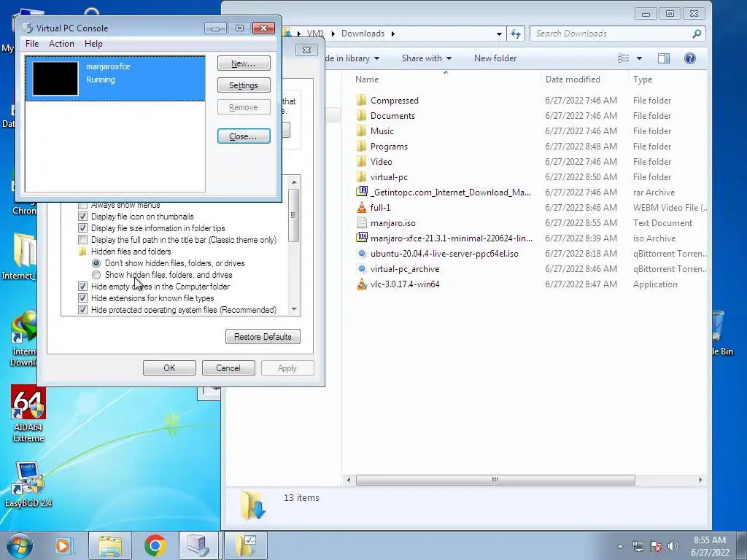Select the Documents folder icon
This screenshot has width=747, height=560.
pos(362,116)
